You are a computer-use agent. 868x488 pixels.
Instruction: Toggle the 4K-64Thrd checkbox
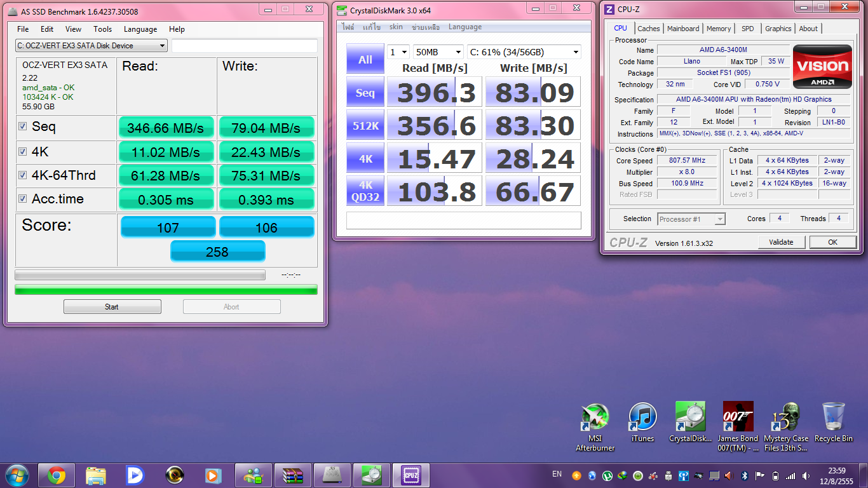23,175
